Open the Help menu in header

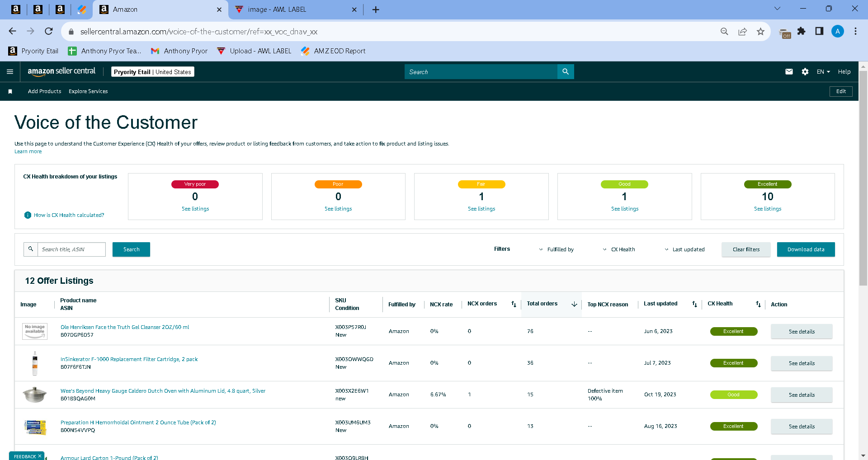pyautogui.click(x=844, y=72)
